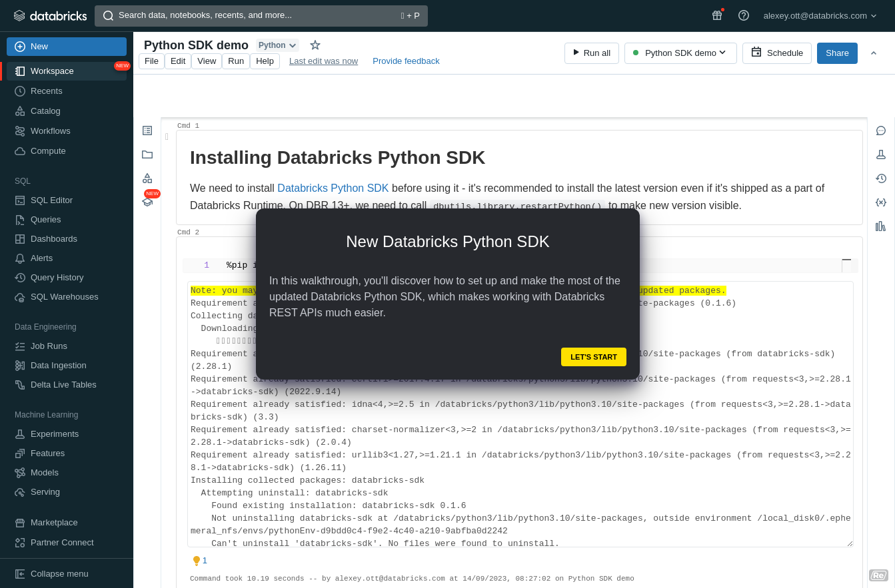Open the comments panel icon
This screenshot has height=588, width=895.
click(x=881, y=131)
